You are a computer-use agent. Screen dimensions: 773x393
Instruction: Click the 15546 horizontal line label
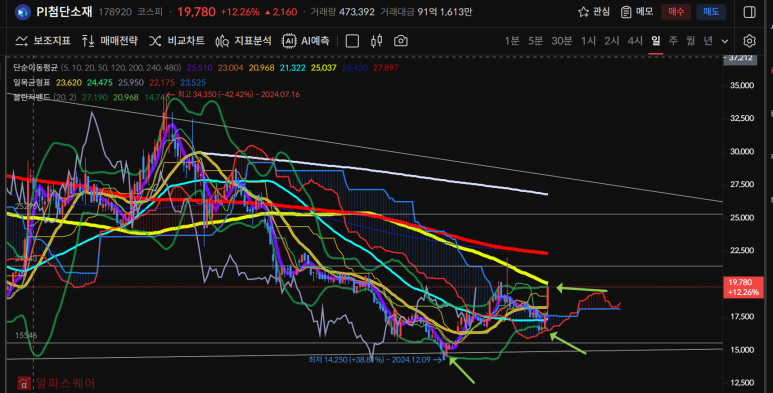[26, 335]
